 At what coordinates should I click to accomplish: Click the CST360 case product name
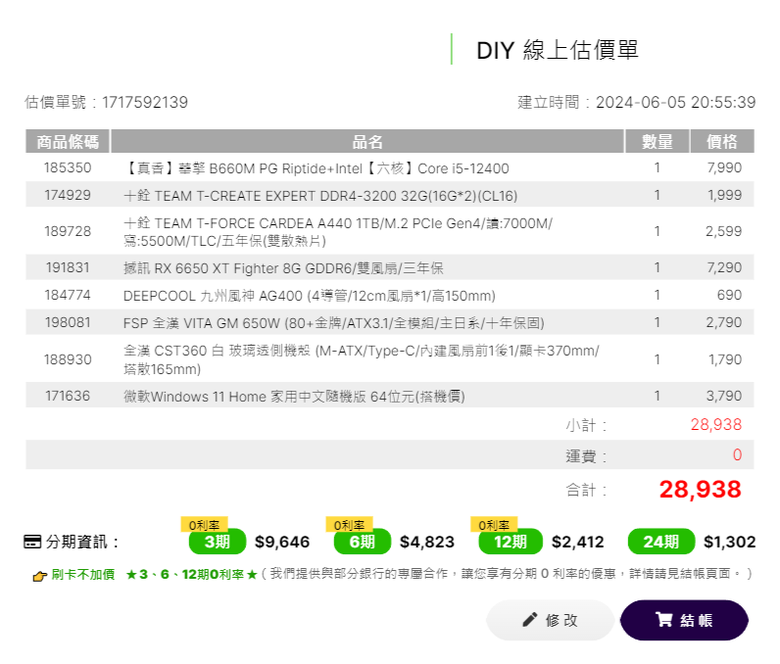pyautogui.click(x=362, y=360)
